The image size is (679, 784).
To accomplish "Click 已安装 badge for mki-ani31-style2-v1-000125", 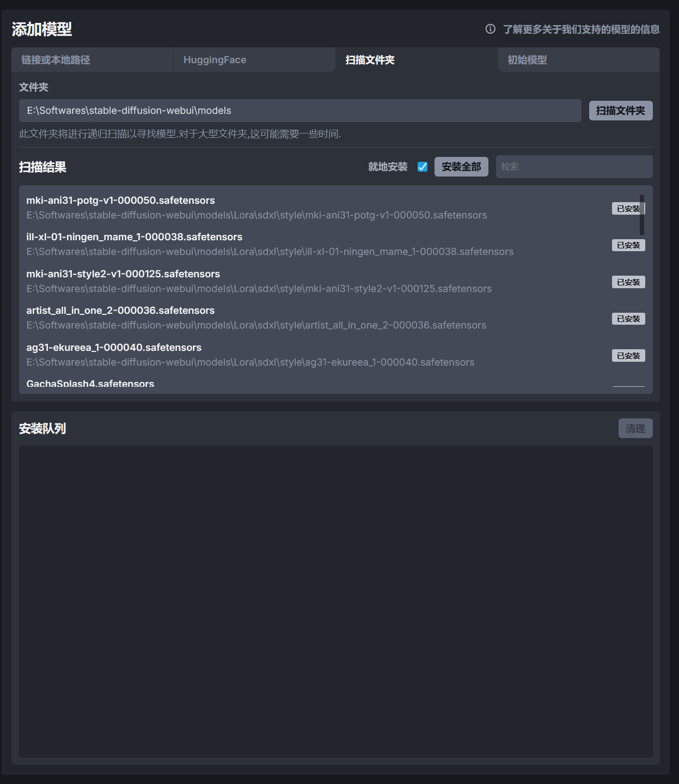I will coord(628,282).
